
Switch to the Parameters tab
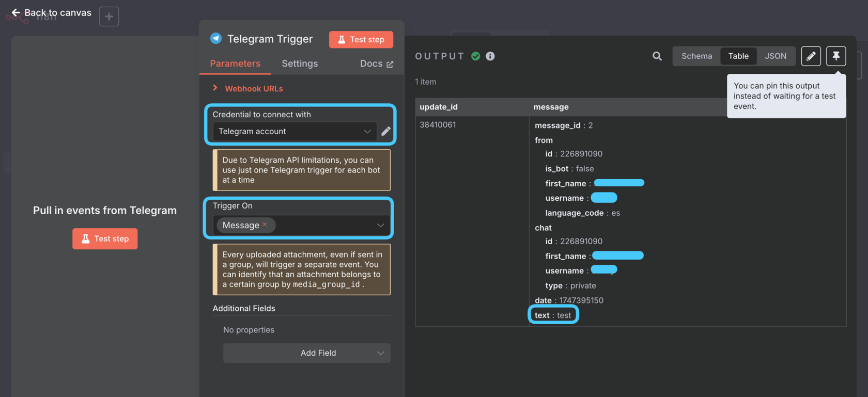235,63
